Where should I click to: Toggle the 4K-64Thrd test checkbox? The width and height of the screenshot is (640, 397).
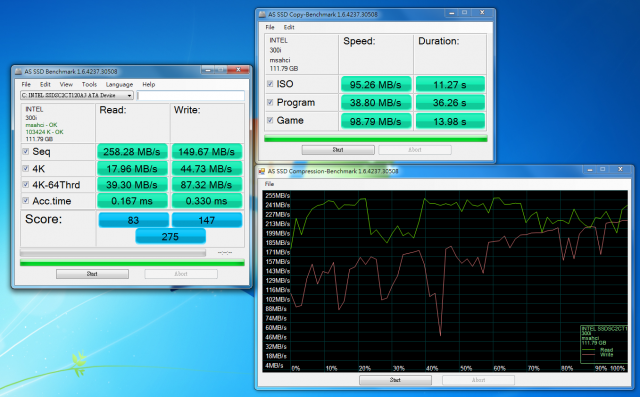tap(26, 184)
